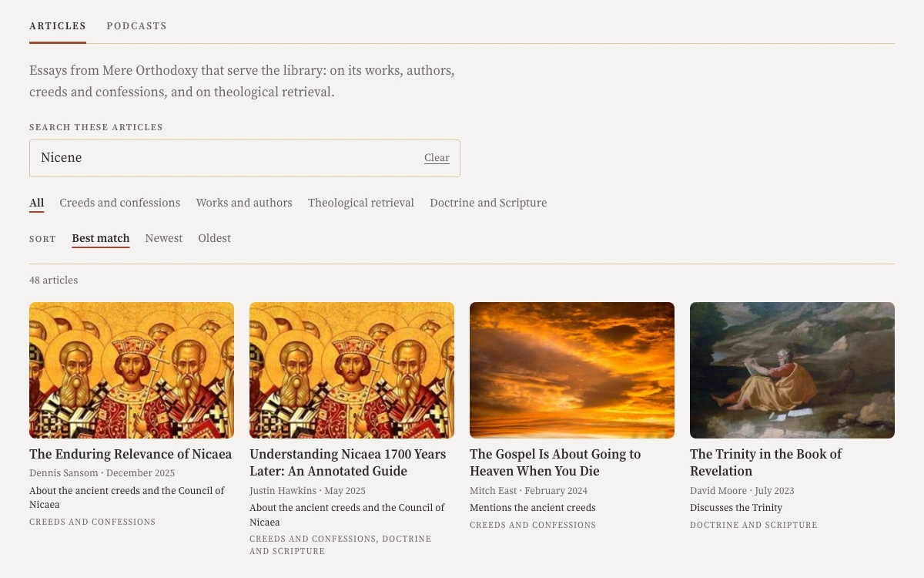Screen dimensions: 924x578
Task: Open the Trinity in Revelation painting thumbnail
Action: (792, 370)
